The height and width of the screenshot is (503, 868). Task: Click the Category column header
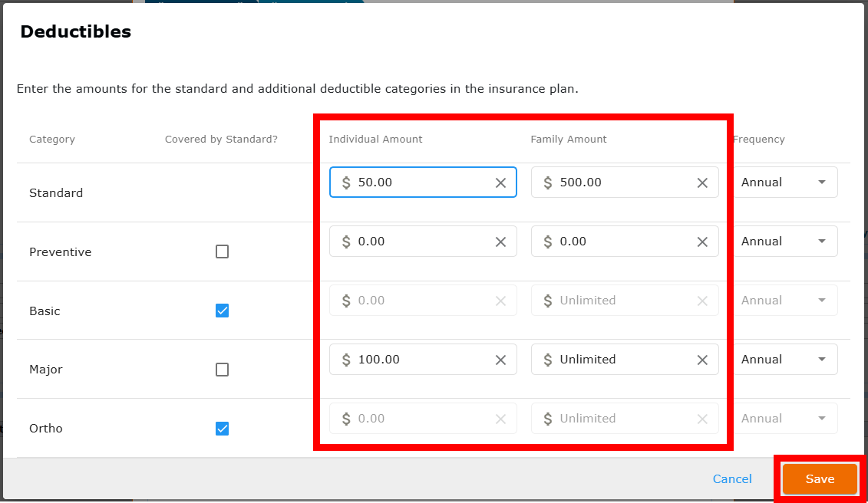(52, 139)
